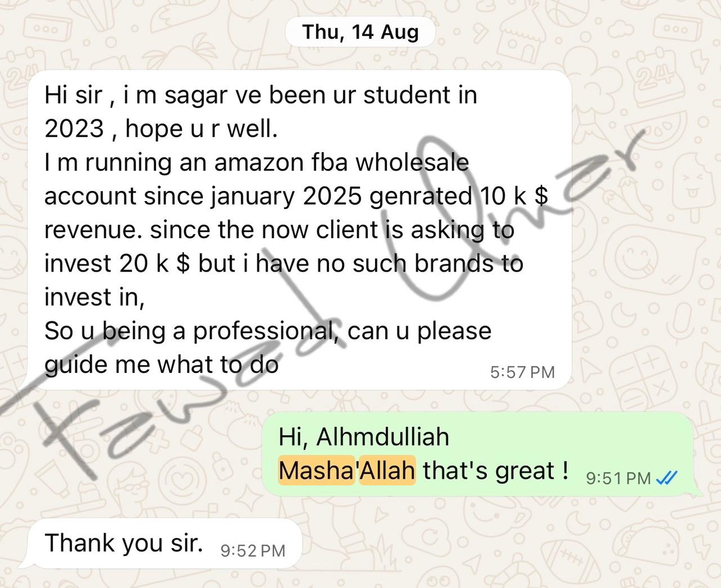Tap "guide me what to do" text
Image resolution: width=721 pixels, height=588 pixels.
(x=162, y=365)
